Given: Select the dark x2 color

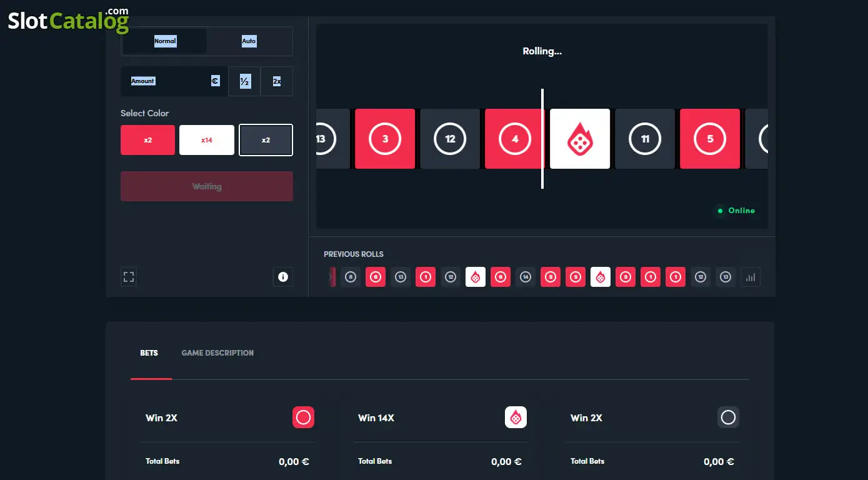Looking at the screenshot, I should 266,140.
